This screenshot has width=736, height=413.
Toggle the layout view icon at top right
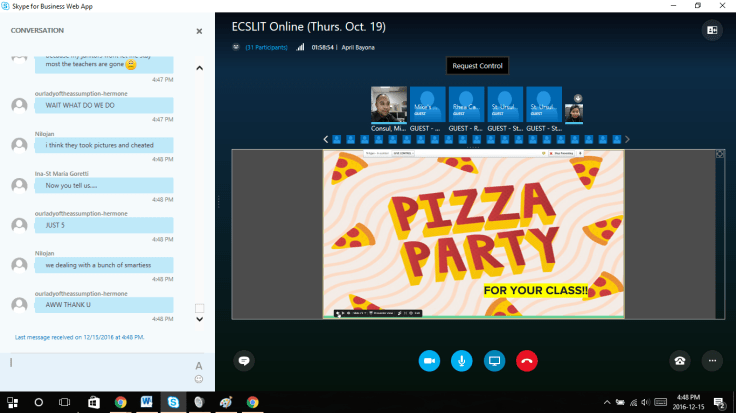713,31
